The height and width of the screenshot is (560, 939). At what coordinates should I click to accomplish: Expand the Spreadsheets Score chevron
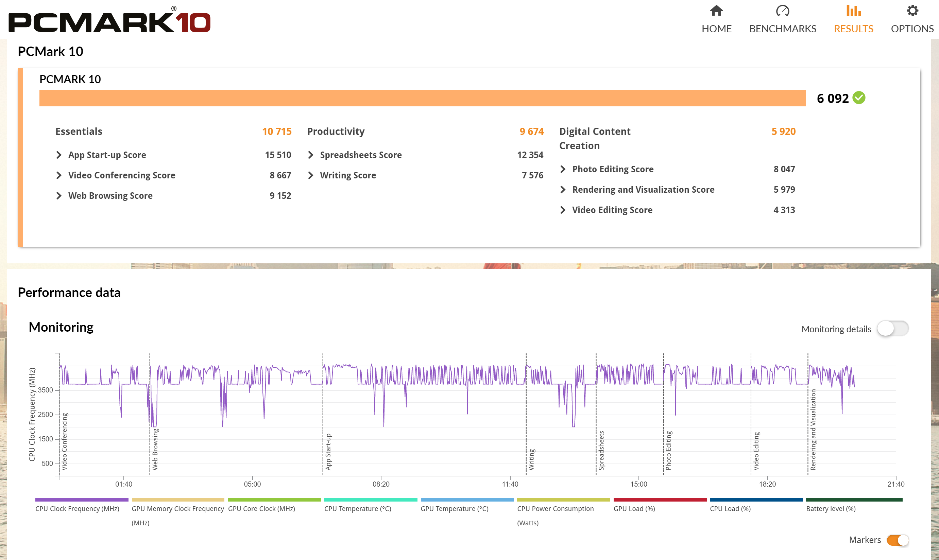311,155
